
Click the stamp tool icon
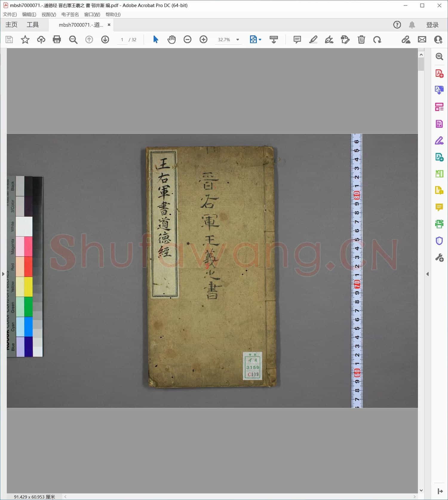(345, 39)
